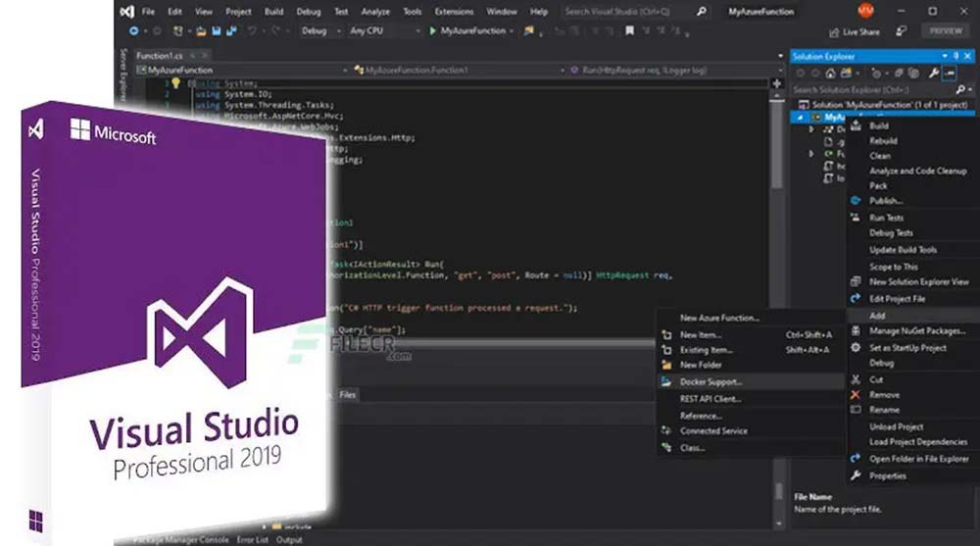Click Show All Files icon in Solution Explorer
This screenshot has width=980, height=546.
click(x=913, y=74)
